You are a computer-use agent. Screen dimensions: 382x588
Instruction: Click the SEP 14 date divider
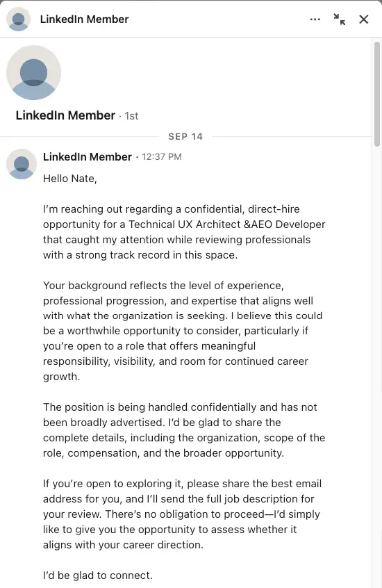click(x=185, y=136)
